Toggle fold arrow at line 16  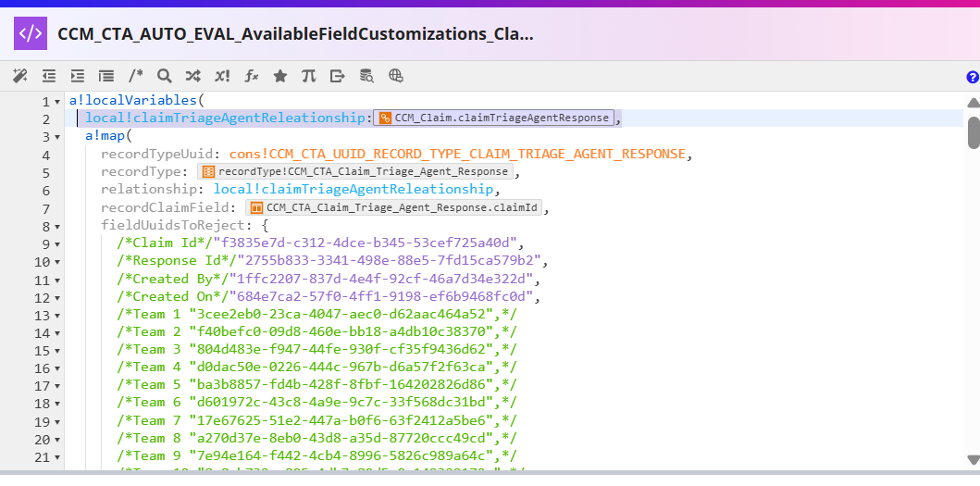click(57, 368)
